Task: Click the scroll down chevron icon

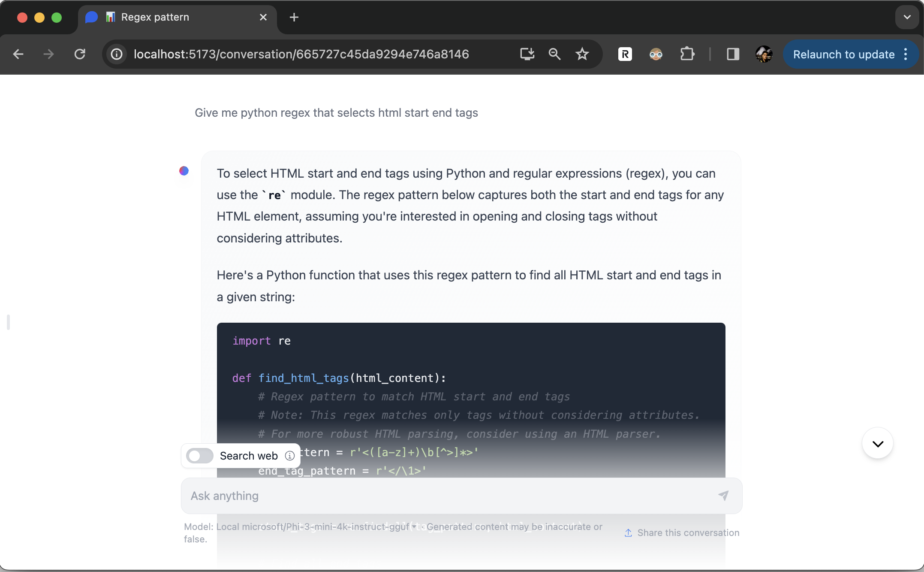Action: [878, 442]
